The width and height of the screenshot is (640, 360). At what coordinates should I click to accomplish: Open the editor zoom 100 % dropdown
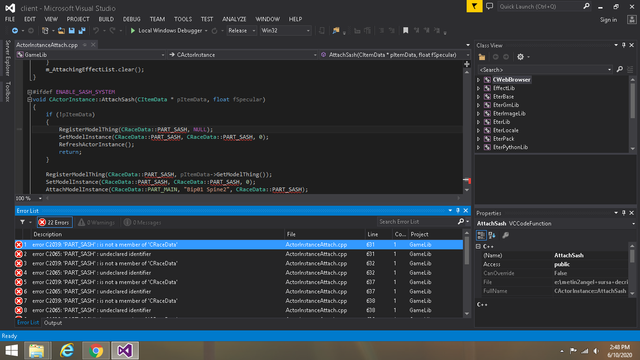click(40, 198)
